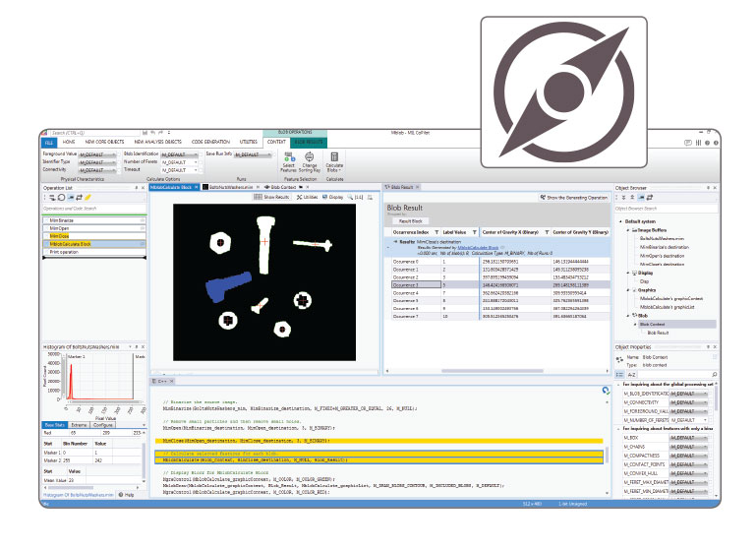The height and width of the screenshot is (550, 756).
Task: Click the search icon in Object Properties
Action: (x=714, y=375)
